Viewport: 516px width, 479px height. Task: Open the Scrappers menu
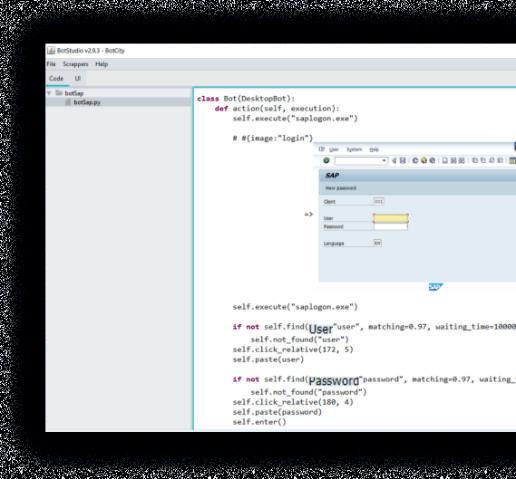point(76,64)
